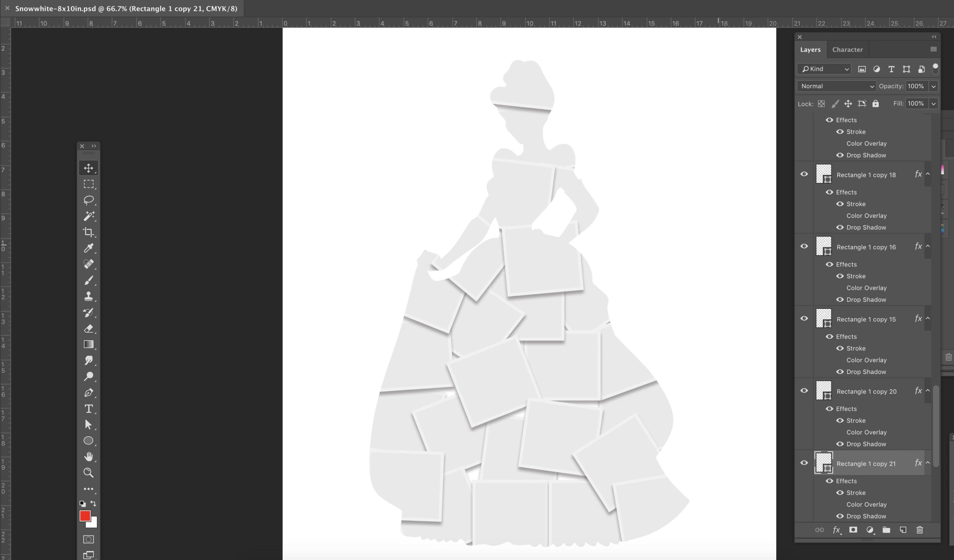Collapse effects of Rectangle 1 copy 16
This screenshot has height=560, width=954.
(928, 246)
